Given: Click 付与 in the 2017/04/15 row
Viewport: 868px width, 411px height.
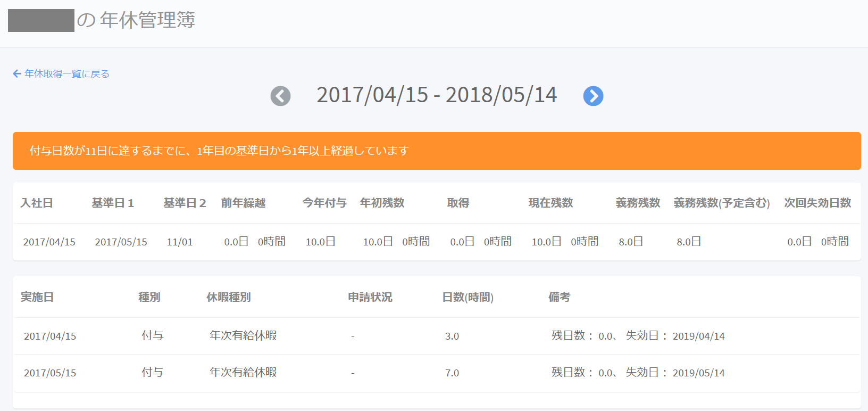Looking at the screenshot, I should click(153, 336).
